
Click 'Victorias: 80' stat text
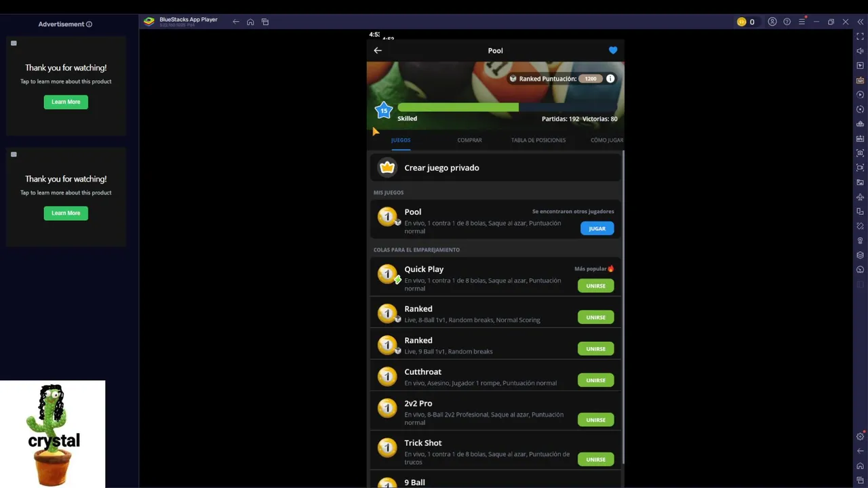coord(600,119)
